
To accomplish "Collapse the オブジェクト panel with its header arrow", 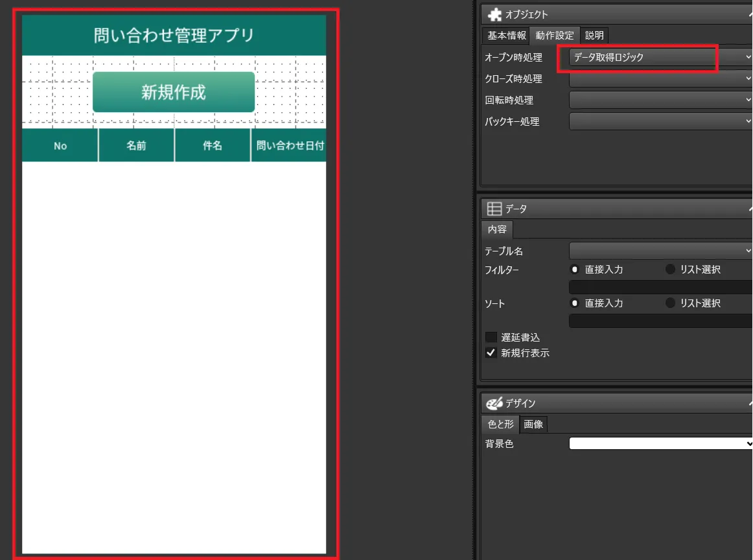I will click(x=750, y=14).
